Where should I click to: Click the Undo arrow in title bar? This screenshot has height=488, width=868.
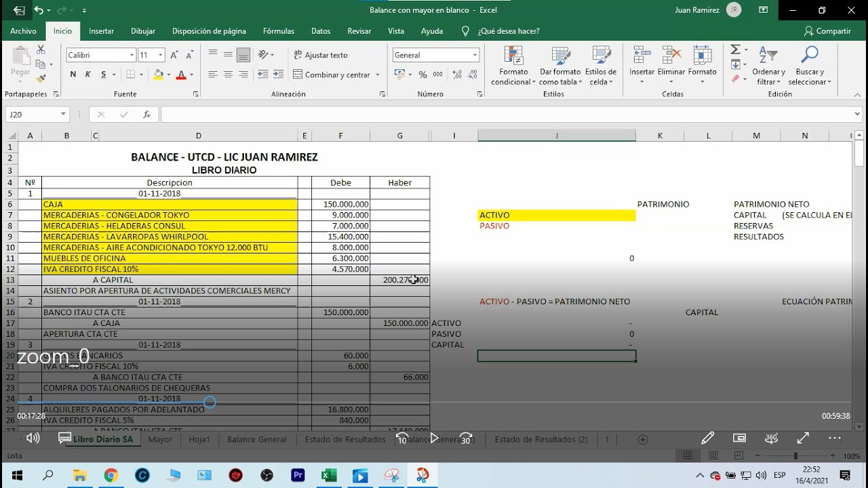(39, 10)
